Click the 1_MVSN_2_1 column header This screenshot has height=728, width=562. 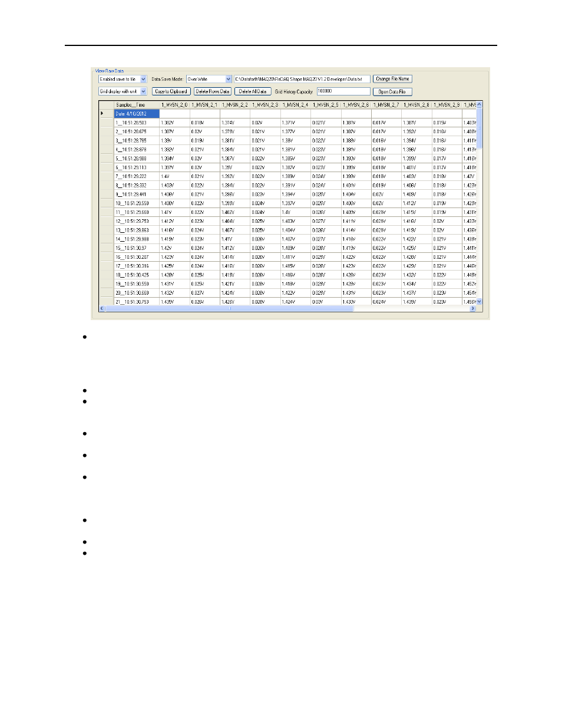tap(204, 105)
